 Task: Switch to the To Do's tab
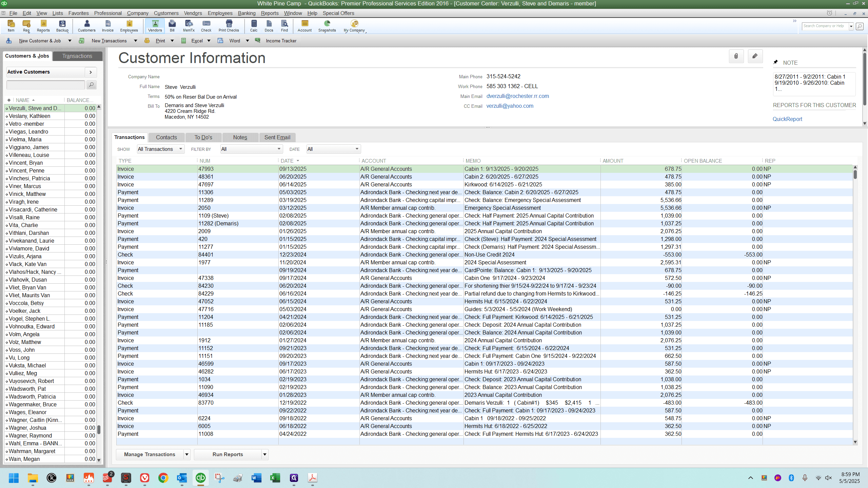tap(203, 137)
